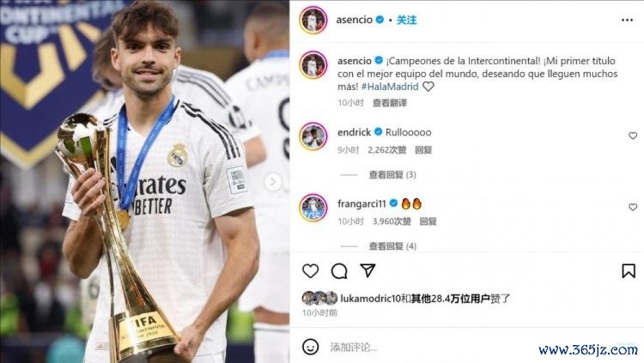Reply to frangarci11's comment
This screenshot has width=644, height=363.
[428, 221]
